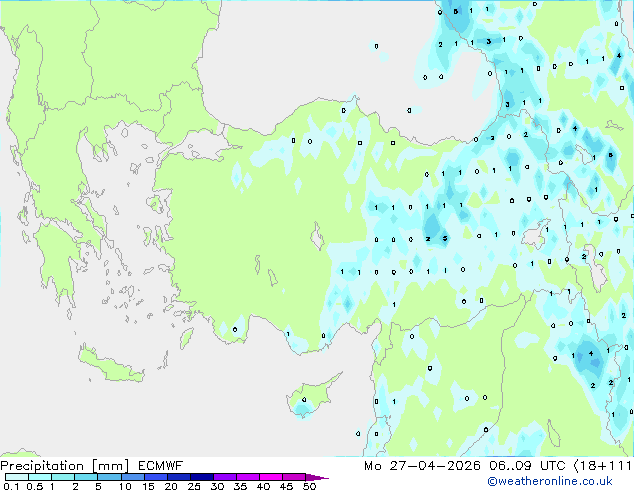This screenshot has height=490, width=634.
Task: Click the "0.5" legend scale label
Action: [x=35, y=486]
